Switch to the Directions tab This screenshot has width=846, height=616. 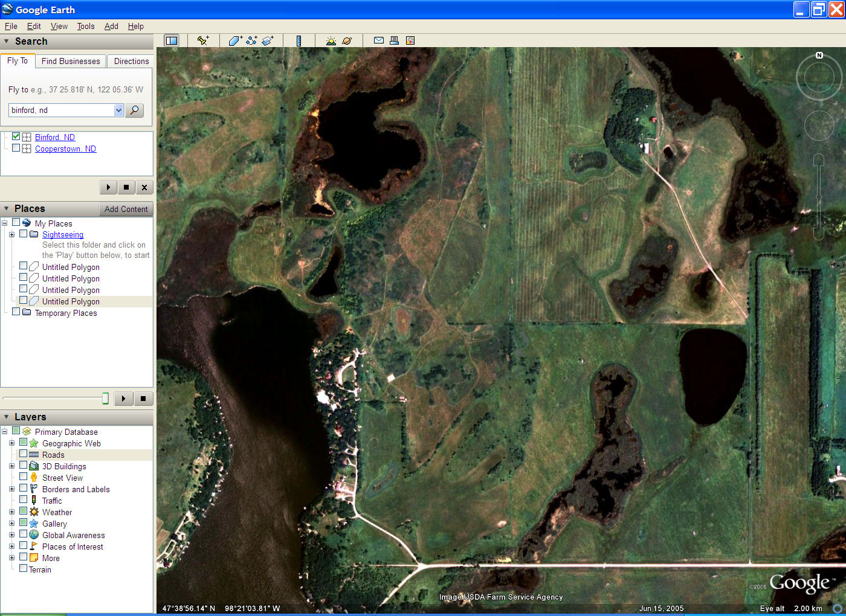point(131,61)
